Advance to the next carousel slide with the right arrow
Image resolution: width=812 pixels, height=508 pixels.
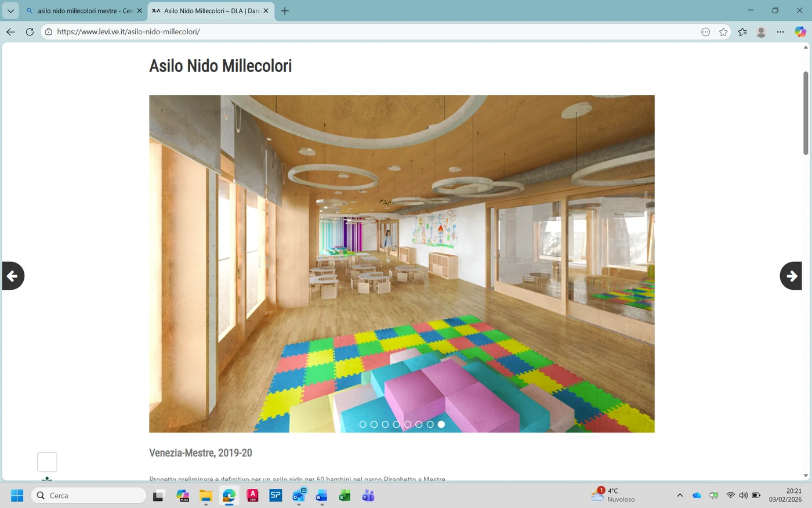click(x=791, y=276)
